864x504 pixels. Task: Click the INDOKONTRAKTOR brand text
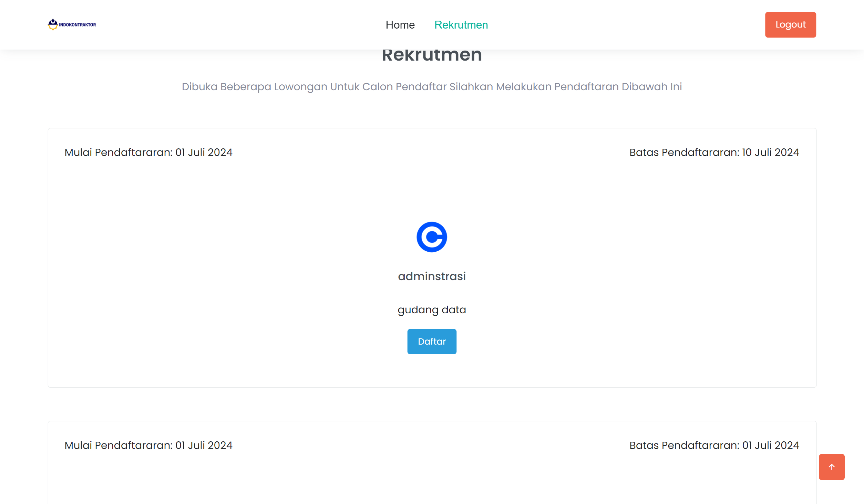pyautogui.click(x=78, y=25)
